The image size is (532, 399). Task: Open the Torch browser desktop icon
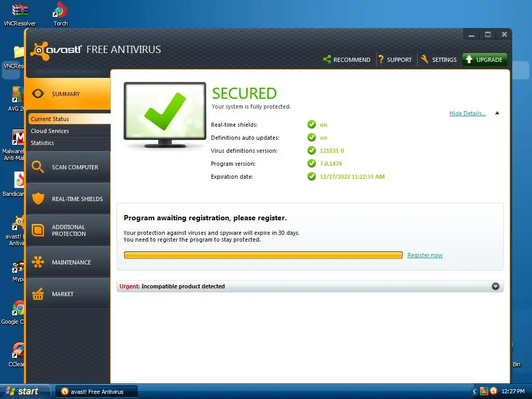(x=60, y=14)
